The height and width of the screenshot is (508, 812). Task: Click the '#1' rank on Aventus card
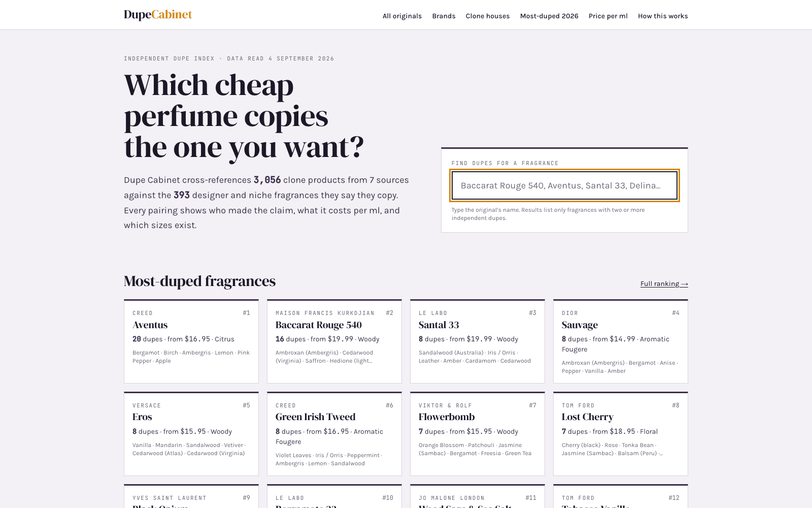246,313
